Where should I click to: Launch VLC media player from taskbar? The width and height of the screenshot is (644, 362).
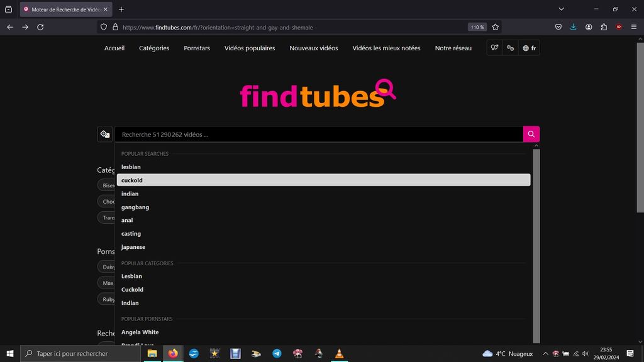(x=340, y=353)
